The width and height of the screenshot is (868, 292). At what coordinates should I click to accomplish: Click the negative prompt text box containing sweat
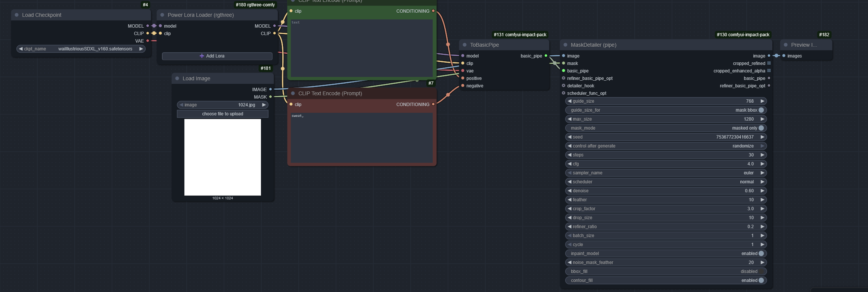[x=361, y=137]
